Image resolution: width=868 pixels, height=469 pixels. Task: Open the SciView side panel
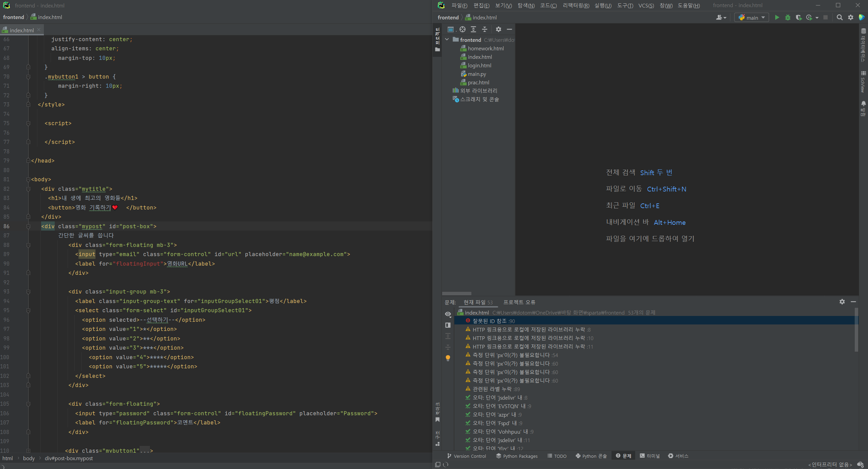click(863, 82)
